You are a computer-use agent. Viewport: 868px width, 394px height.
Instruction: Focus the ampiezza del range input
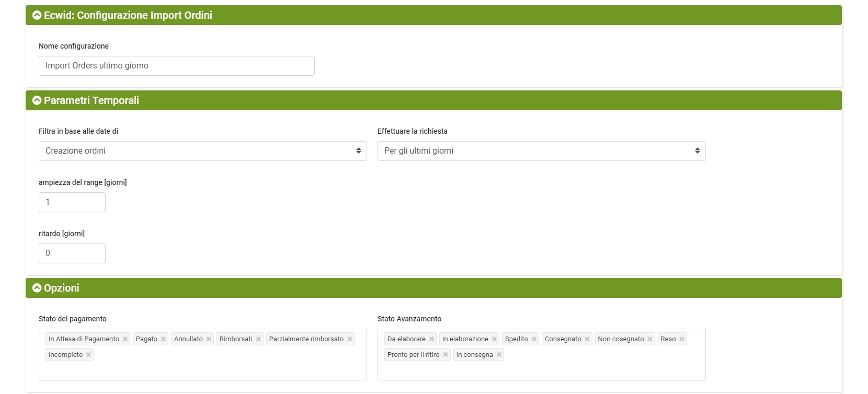click(72, 202)
